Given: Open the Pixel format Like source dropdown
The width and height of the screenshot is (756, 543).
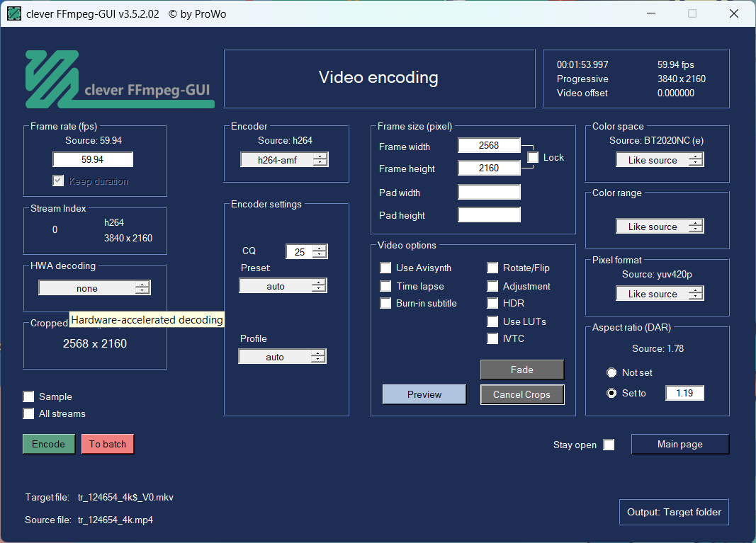Looking at the screenshot, I should tap(660, 293).
